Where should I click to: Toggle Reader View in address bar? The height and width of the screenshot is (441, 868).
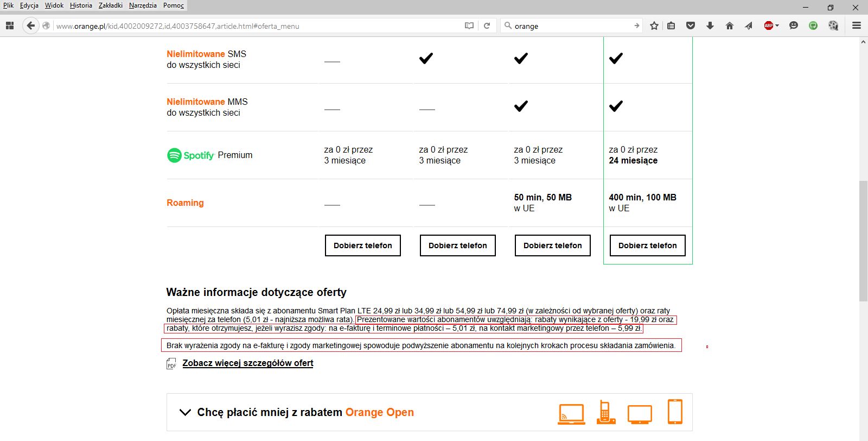tap(469, 26)
